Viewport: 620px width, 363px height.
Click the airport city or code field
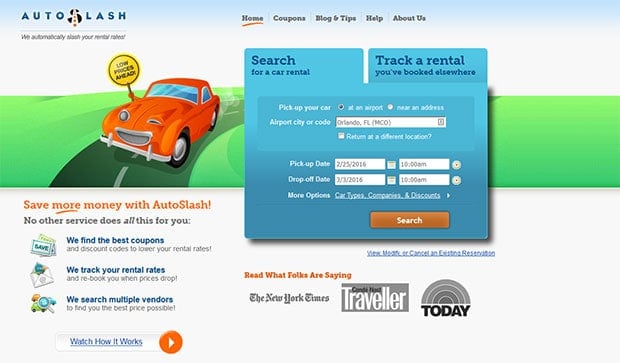(x=391, y=122)
